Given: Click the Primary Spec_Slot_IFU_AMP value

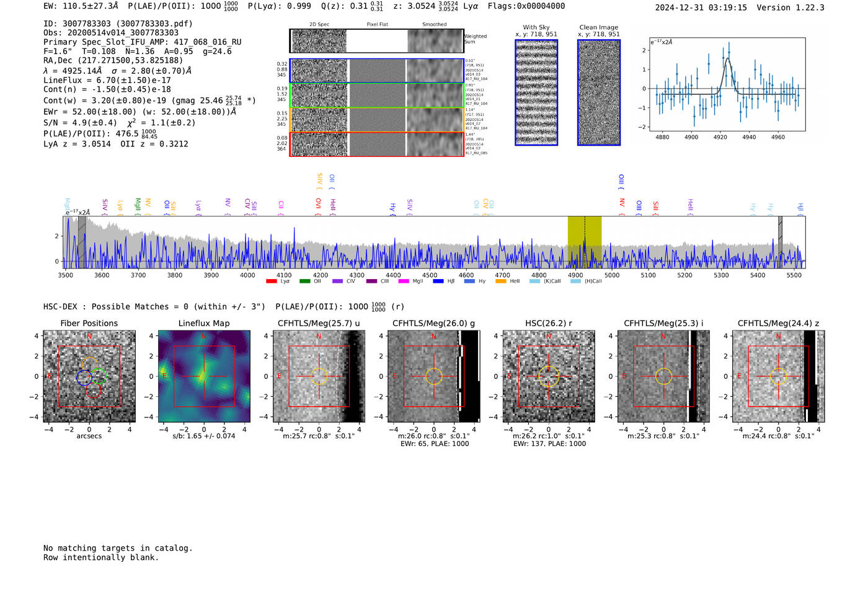Looking at the screenshot, I should tap(142, 42).
